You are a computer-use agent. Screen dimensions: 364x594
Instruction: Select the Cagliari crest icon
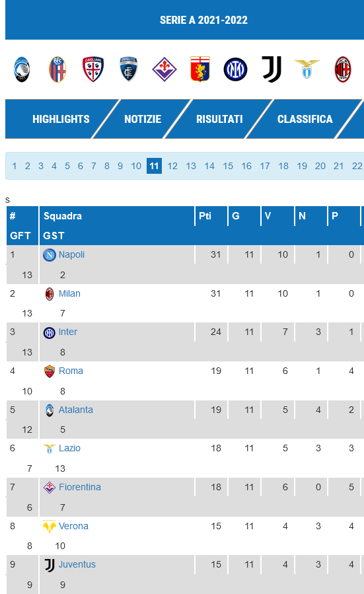click(x=93, y=69)
